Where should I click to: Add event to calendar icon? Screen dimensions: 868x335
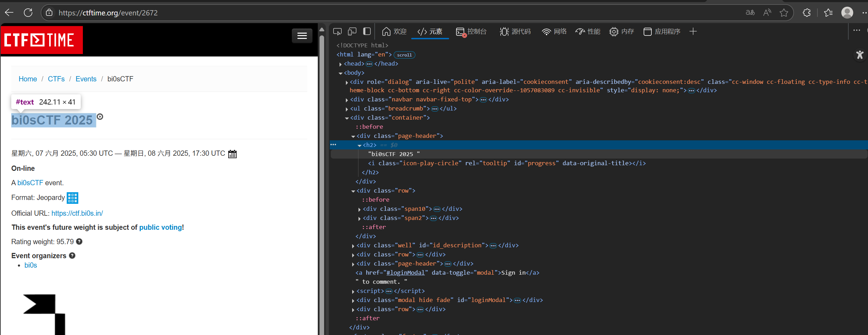pyautogui.click(x=232, y=154)
